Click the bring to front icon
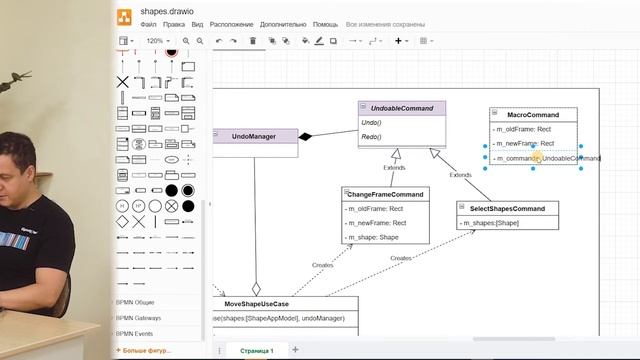The height and width of the screenshot is (360, 640). (272, 41)
